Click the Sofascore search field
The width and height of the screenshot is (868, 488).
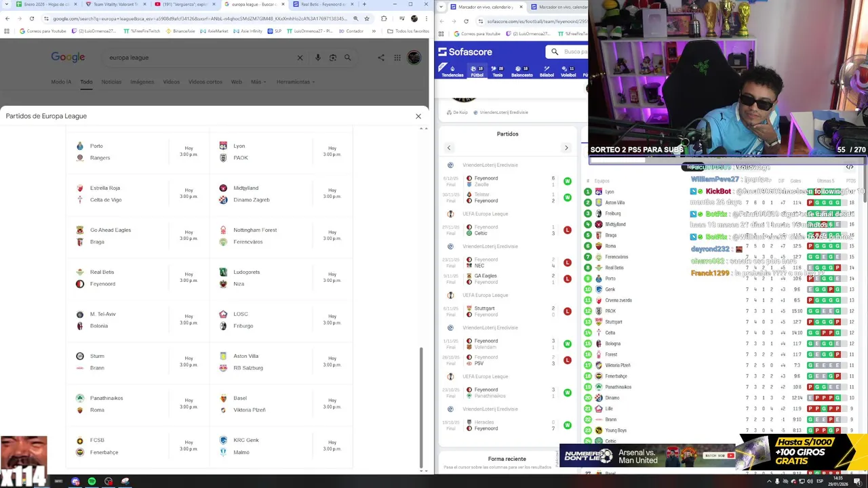(568, 52)
